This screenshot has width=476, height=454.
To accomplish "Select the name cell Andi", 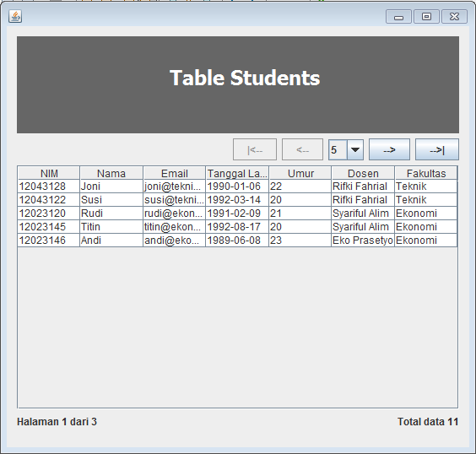I will (x=111, y=241).
